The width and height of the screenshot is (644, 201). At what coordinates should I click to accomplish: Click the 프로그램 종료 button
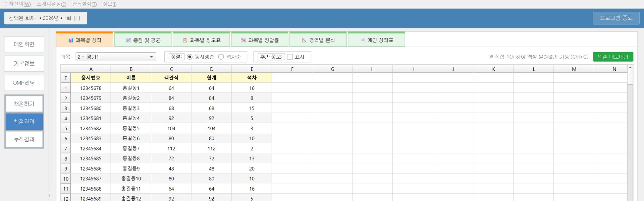coord(616,18)
